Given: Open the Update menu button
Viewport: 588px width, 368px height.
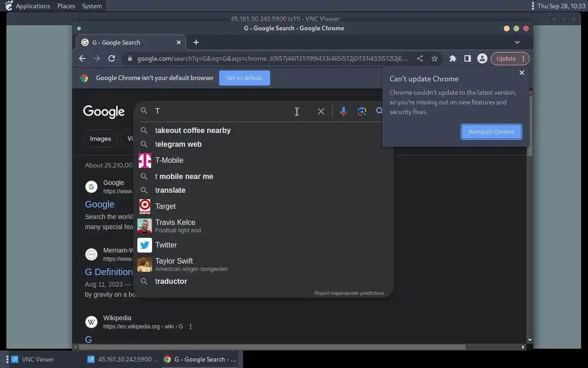Looking at the screenshot, I should 510,58.
